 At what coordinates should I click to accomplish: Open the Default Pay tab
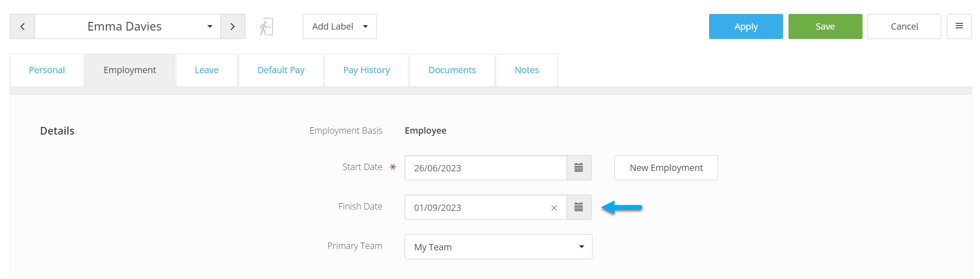coord(281,70)
